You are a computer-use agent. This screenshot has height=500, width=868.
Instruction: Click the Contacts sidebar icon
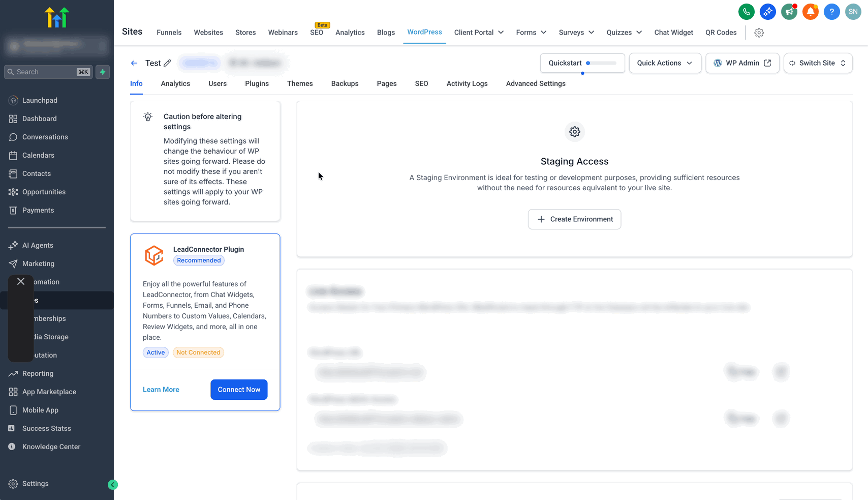click(x=13, y=174)
